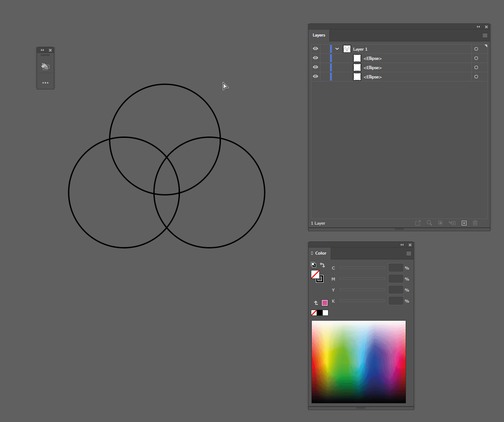Click the '1 Layer' status text
The image size is (504, 422).
point(318,223)
